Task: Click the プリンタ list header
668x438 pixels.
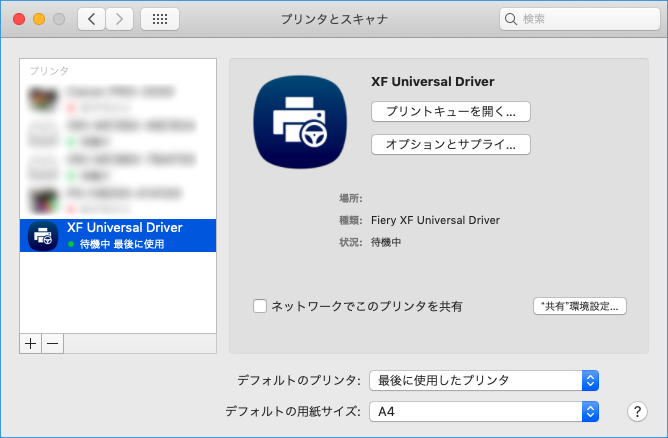Action: [49, 71]
